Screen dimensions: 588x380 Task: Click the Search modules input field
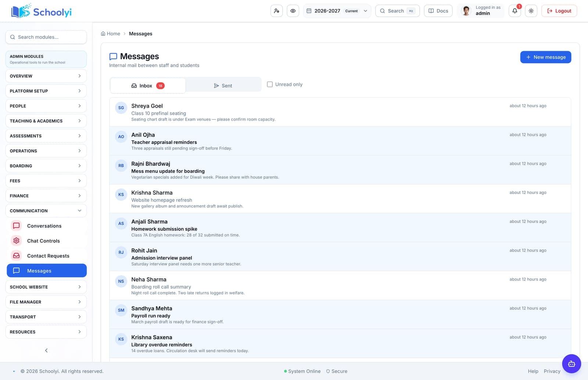click(x=46, y=37)
